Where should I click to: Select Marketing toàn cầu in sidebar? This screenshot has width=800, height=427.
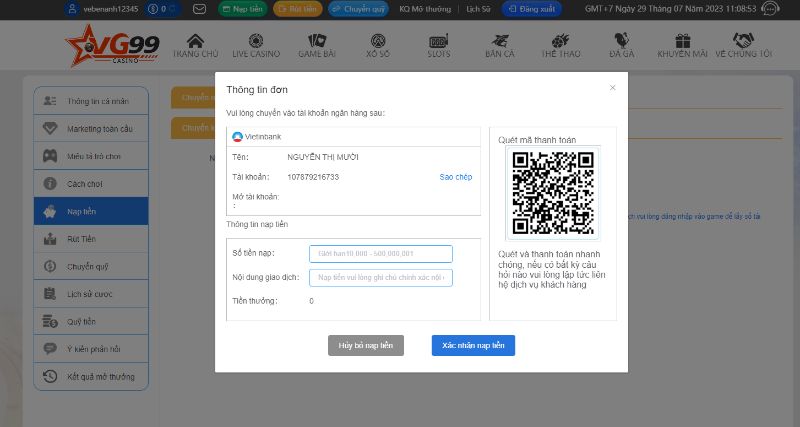pos(91,129)
